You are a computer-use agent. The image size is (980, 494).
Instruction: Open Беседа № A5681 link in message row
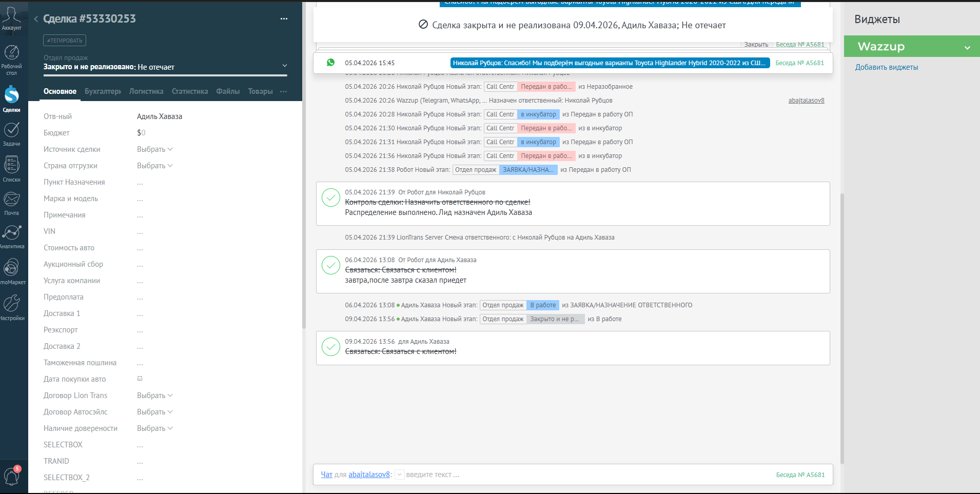coord(799,63)
